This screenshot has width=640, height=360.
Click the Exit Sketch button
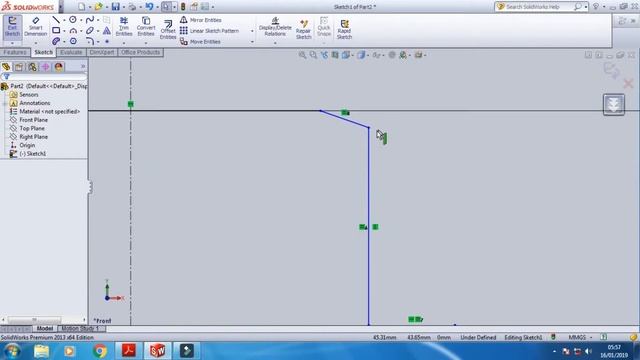pyautogui.click(x=12, y=27)
